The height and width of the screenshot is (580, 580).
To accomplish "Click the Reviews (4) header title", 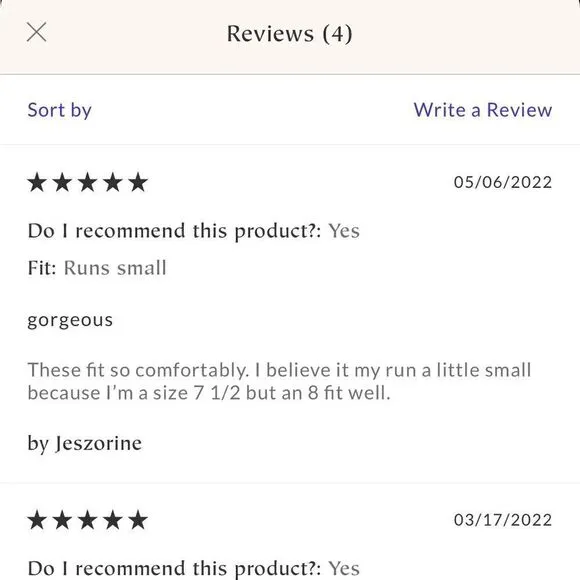I will click(290, 34).
